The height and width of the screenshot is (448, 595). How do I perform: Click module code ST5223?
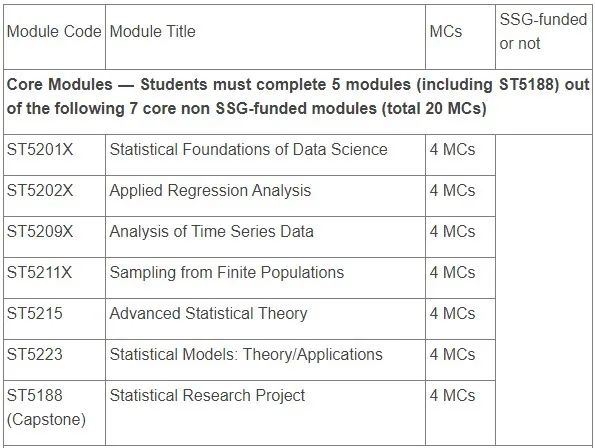click(x=35, y=354)
